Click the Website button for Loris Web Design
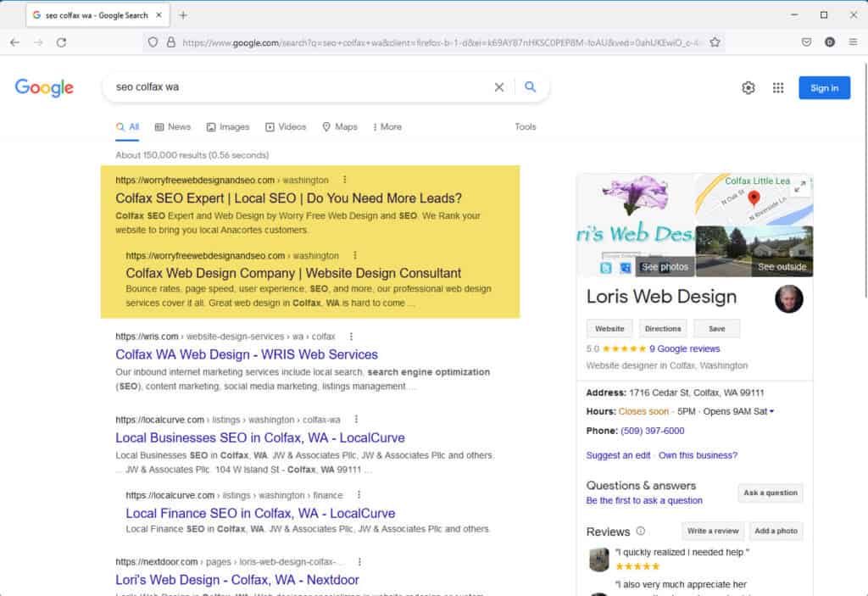The height and width of the screenshot is (596, 868). coord(609,328)
